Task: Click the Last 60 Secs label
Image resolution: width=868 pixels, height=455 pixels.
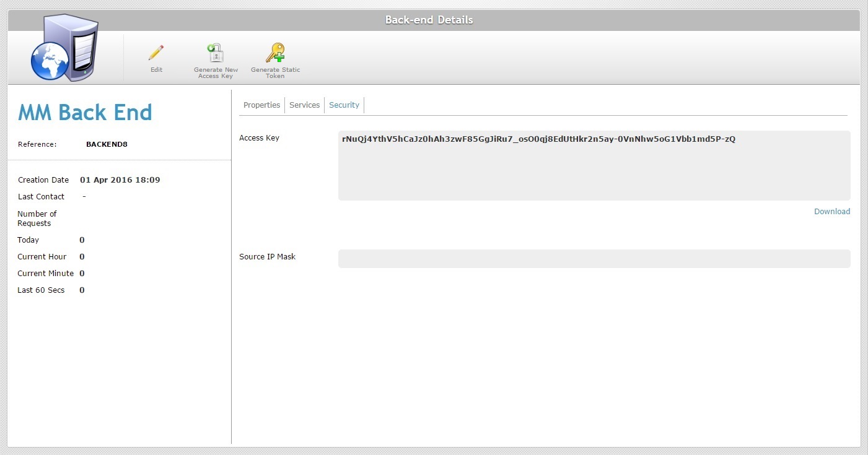Action: click(41, 290)
